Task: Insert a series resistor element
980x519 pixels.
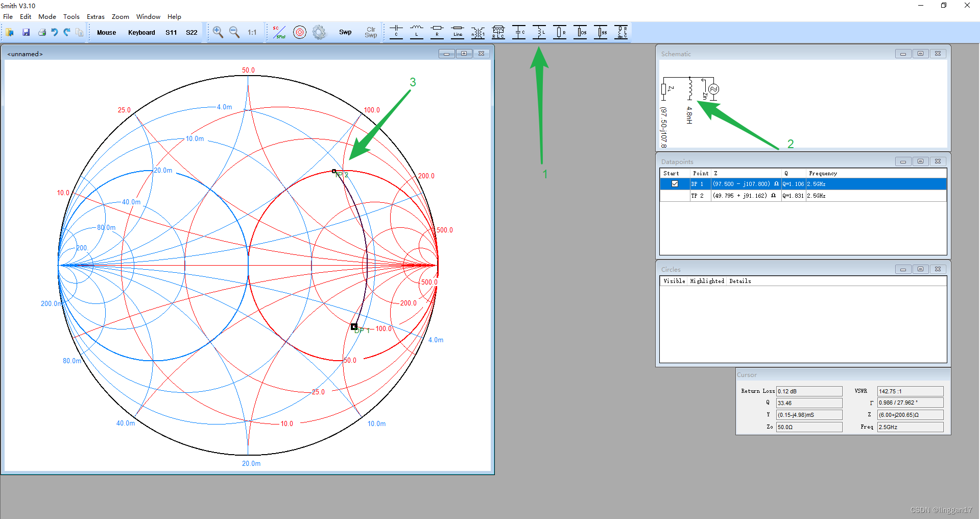Action: (437, 32)
